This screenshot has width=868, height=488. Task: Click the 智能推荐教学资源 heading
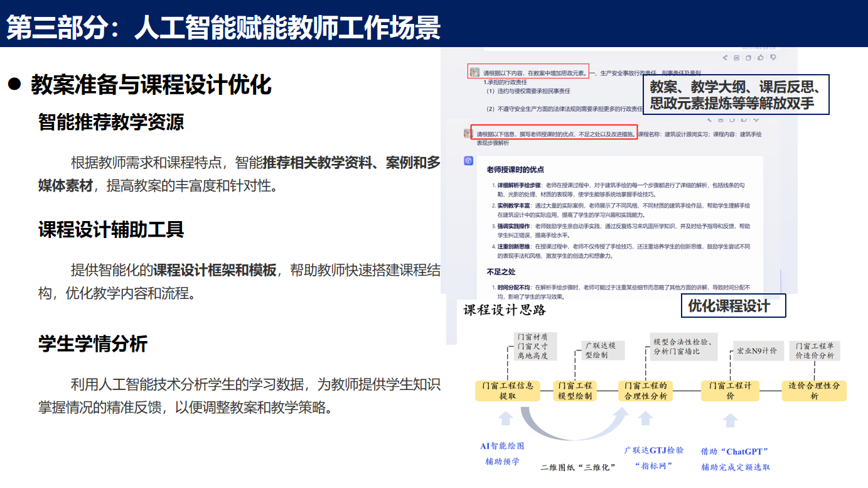pos(111,122)
